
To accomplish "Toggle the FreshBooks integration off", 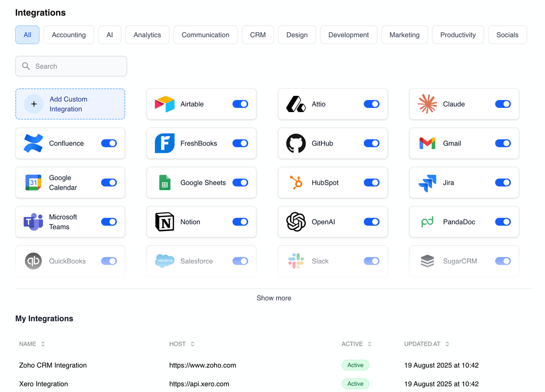I will point(240,143).
